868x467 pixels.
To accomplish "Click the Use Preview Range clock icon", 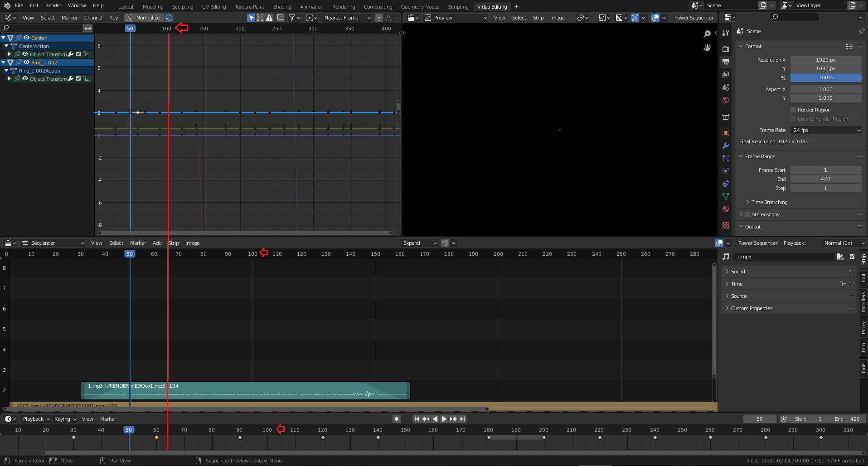I will 784,419.
